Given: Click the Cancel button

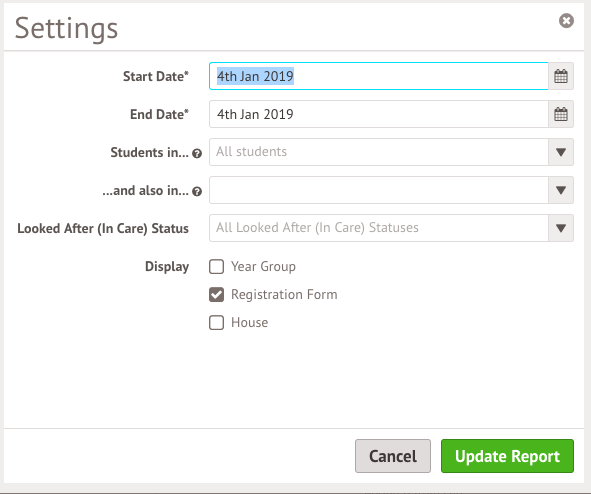Looking at the screenshot, I should 393,456.
